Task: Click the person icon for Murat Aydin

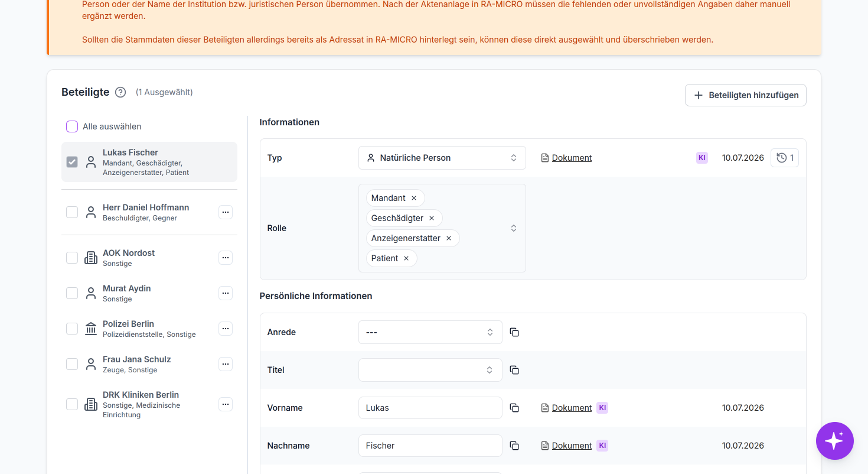Action: [x=91, y=293]
